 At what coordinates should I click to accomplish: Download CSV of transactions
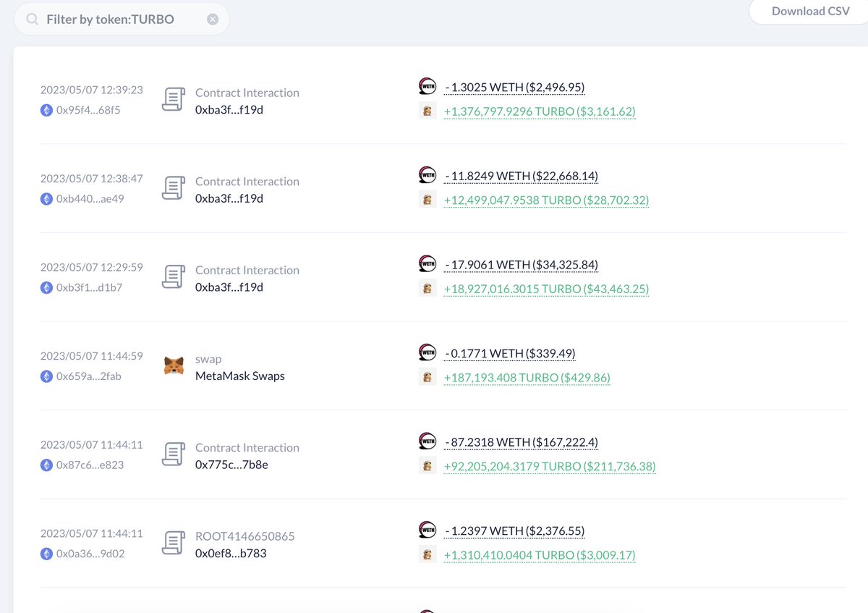(x=809, y=12)
